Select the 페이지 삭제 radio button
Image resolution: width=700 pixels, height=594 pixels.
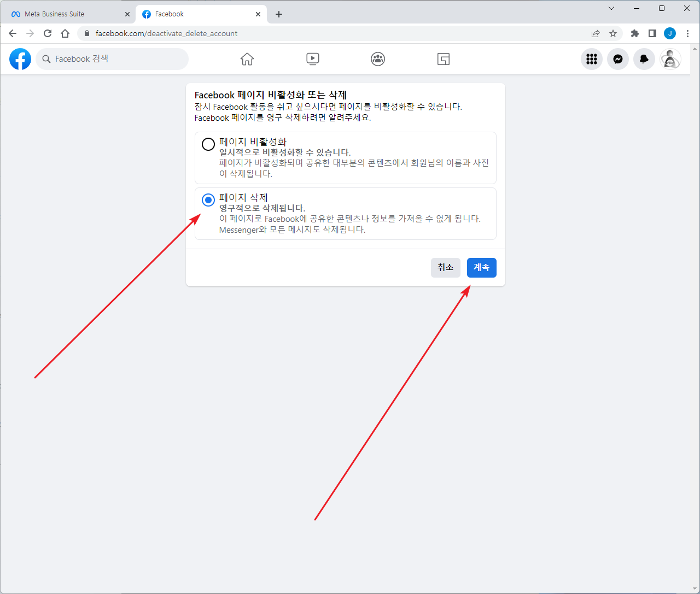[x=208, y=200]
